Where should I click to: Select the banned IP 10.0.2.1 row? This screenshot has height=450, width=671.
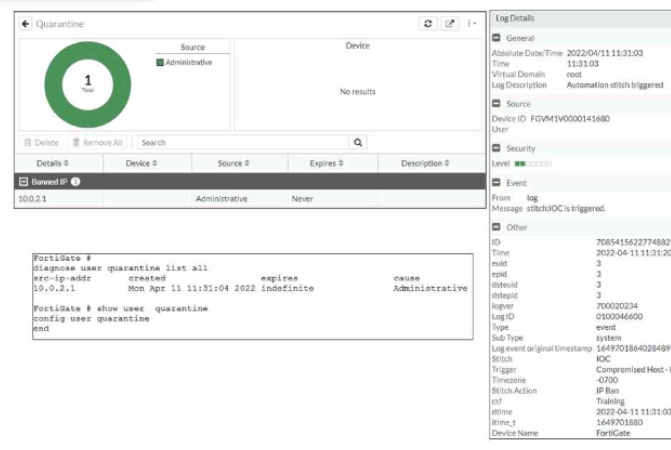tap(250, 199)
